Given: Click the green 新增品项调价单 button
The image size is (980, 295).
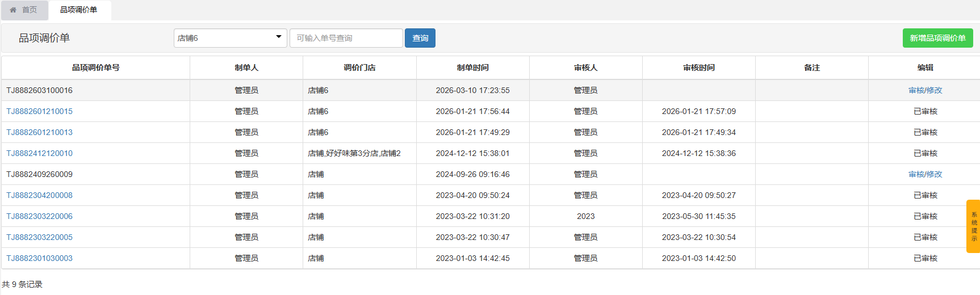Looking at the screenshot, I should pyautogui.click(x=937, y=38).
